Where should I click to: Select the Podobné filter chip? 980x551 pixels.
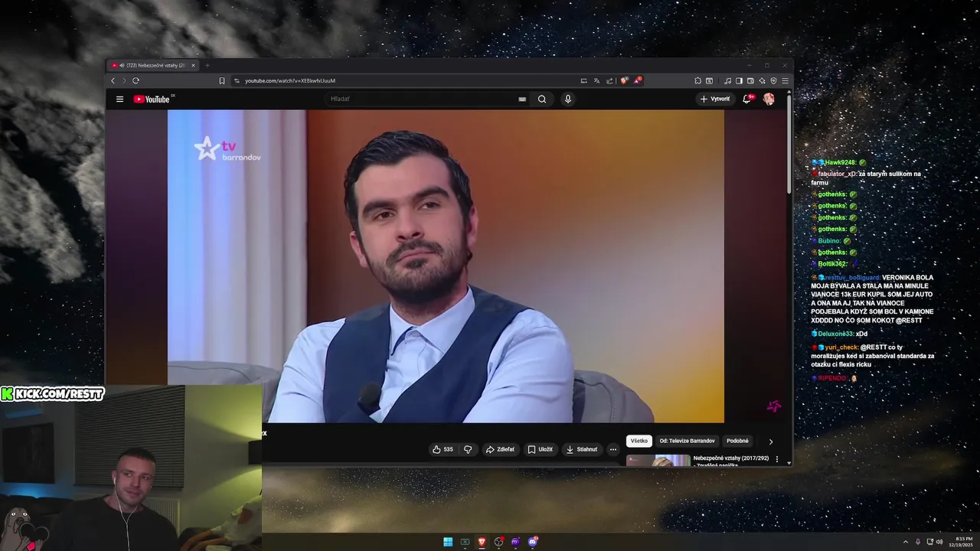[737, 441]
